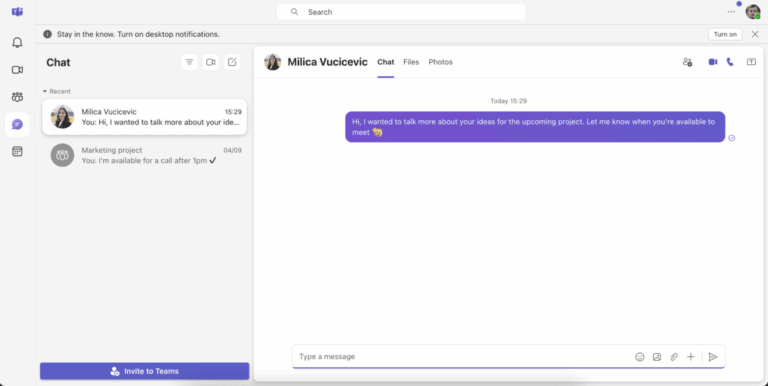Image resolution: width=768 pixels, height=386 pixels.
Task: Click Invite to Teams button
Action: click(x=144, y=371)
